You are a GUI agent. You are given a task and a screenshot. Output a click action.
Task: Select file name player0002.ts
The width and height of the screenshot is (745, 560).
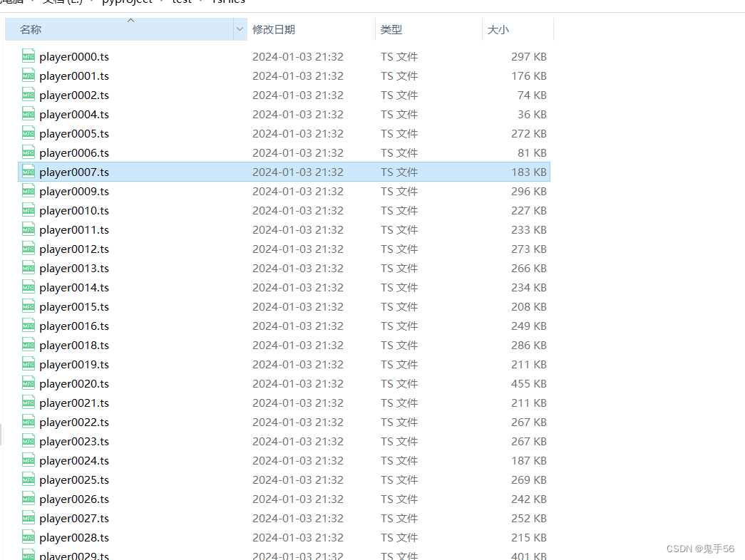coord(74,95)
